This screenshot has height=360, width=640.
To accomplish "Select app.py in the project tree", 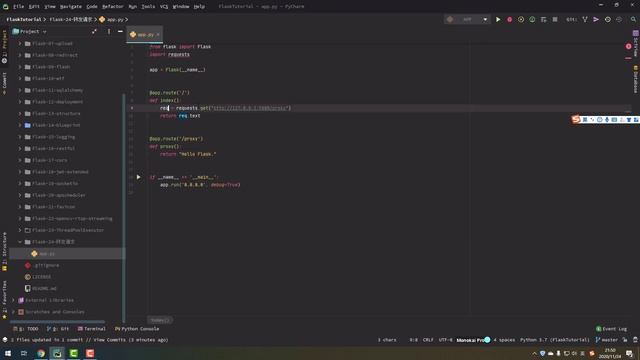I will tap(67, 254).
